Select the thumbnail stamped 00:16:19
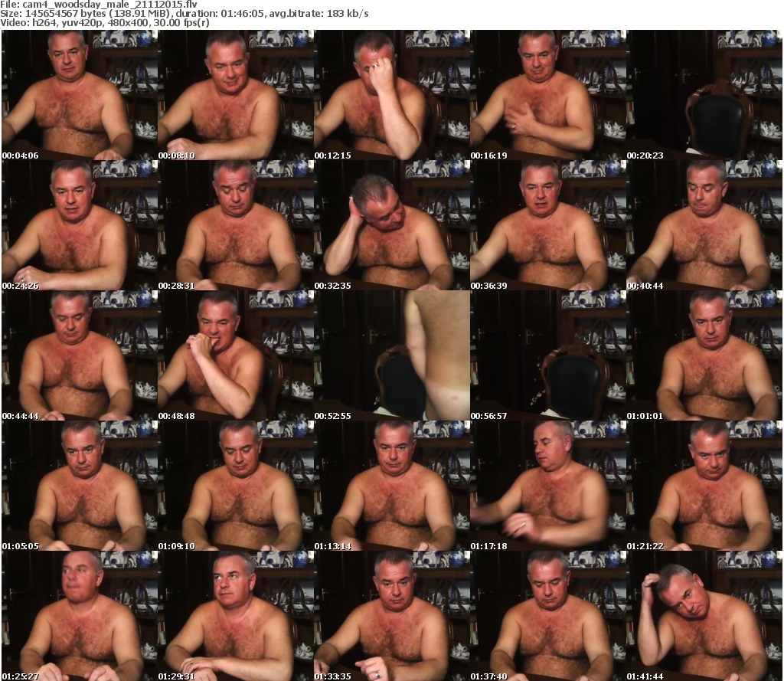This screenshot has width=784, height=681. coord(548,95)
